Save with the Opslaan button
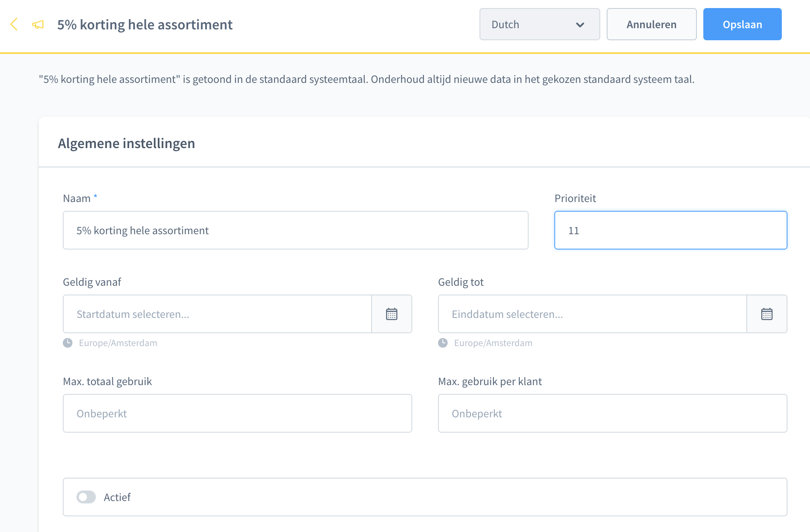Image resolution: width=810 pixels, height=532 pixels. (742, 25)
